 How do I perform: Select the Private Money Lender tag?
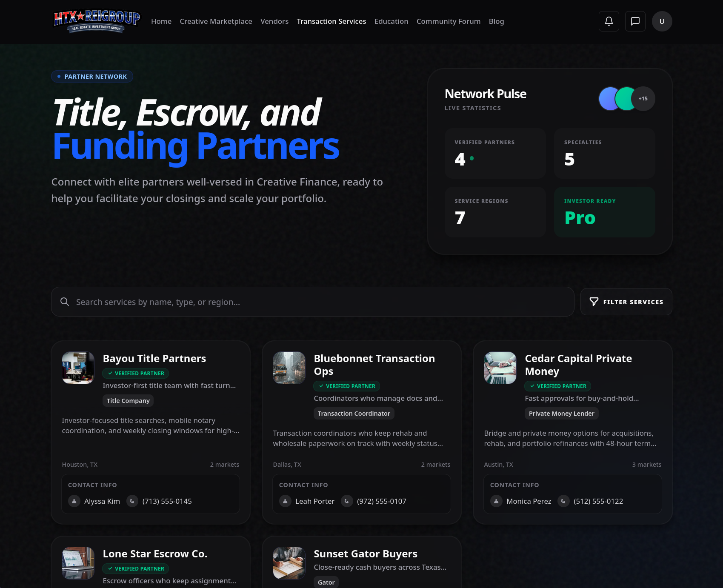[561, 414]
